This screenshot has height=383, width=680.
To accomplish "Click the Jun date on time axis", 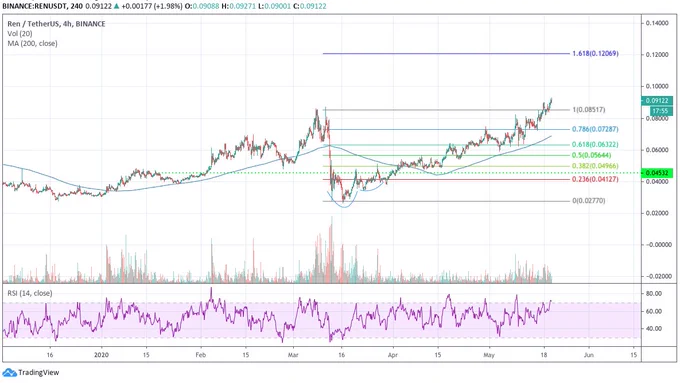I will [588, 355].
